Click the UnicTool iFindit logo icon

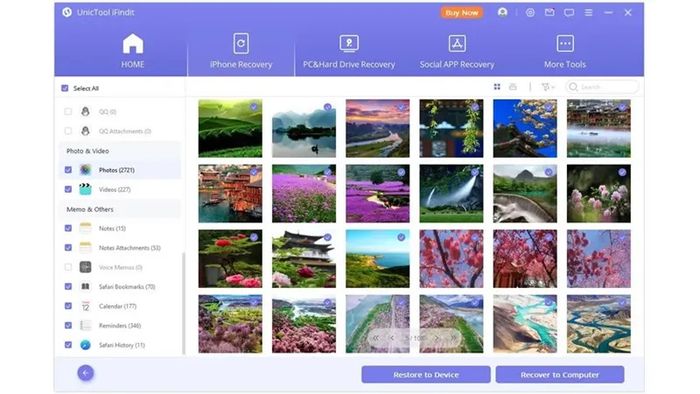[x=67, y=12]
